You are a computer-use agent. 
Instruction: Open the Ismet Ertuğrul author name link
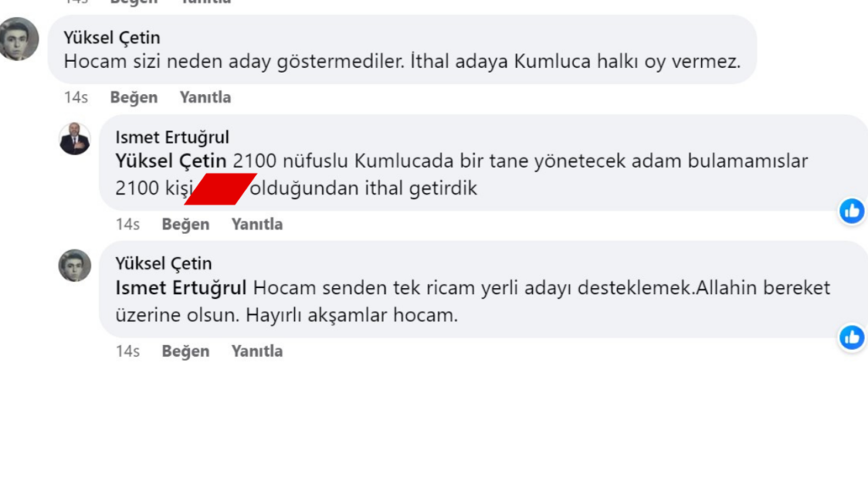[172, 137]
